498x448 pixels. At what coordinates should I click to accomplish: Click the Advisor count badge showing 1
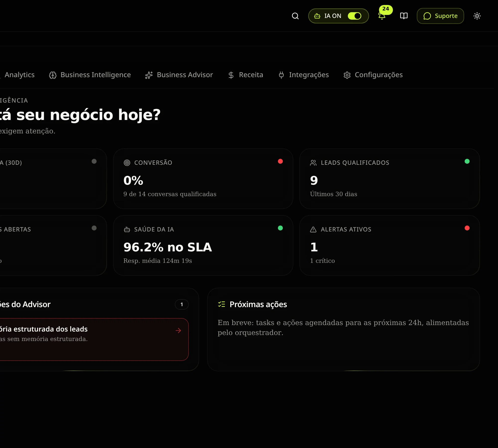(x=182, y=304)
